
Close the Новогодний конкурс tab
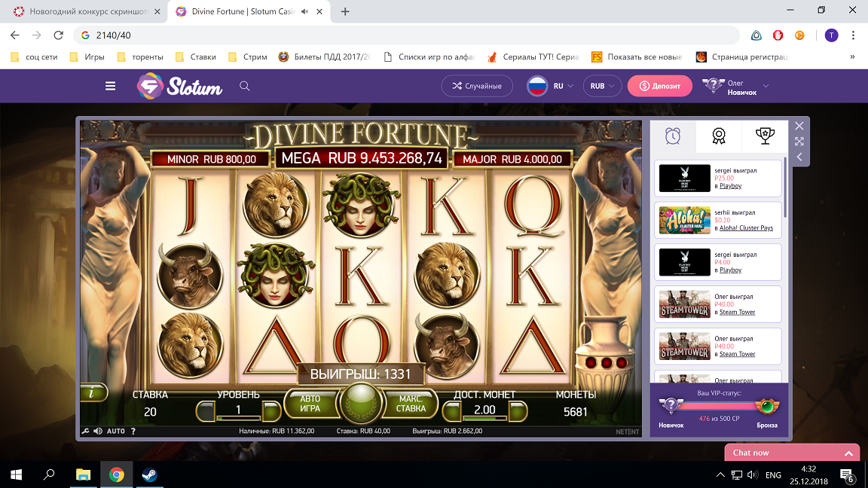[x=157, y=11]
